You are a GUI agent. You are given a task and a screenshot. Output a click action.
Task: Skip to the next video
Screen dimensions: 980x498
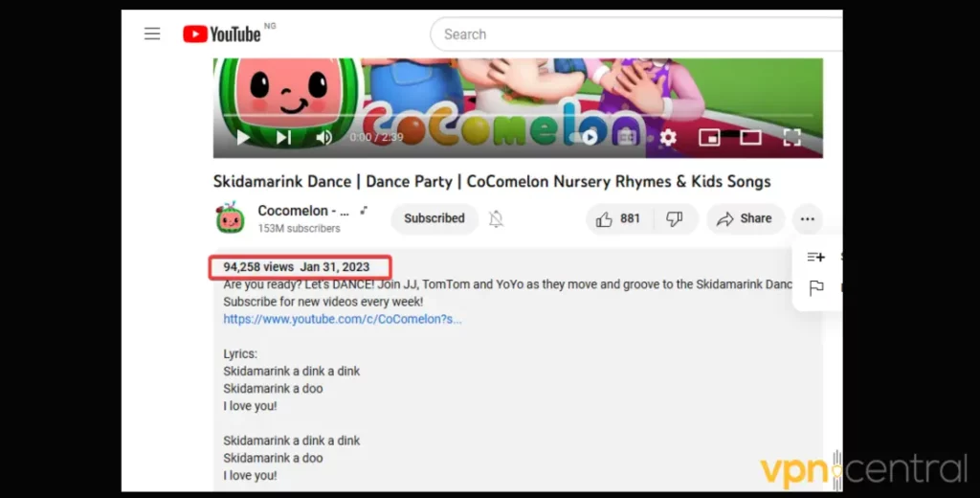click(283, 137)
